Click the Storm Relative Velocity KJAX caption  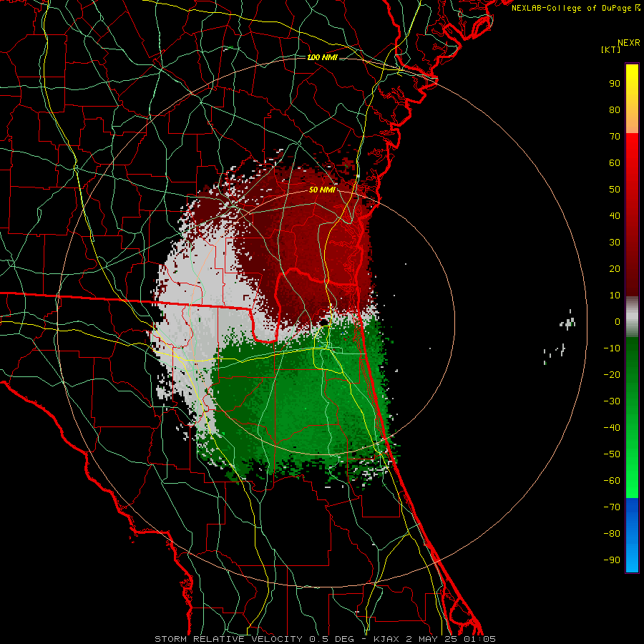[325, 639]
